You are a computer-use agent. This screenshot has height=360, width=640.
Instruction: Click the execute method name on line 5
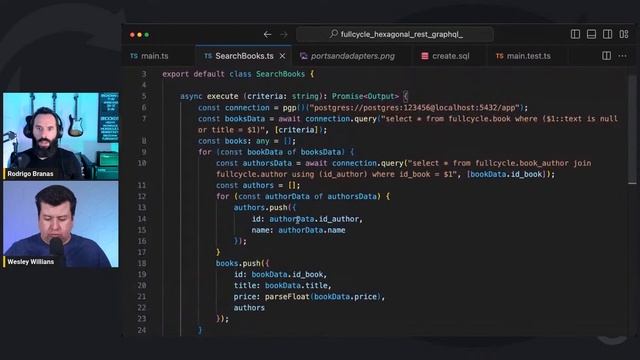point(222,96)
